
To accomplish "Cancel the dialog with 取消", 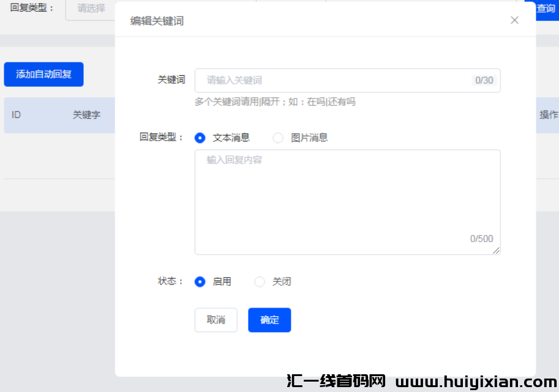I will (216, 319).
